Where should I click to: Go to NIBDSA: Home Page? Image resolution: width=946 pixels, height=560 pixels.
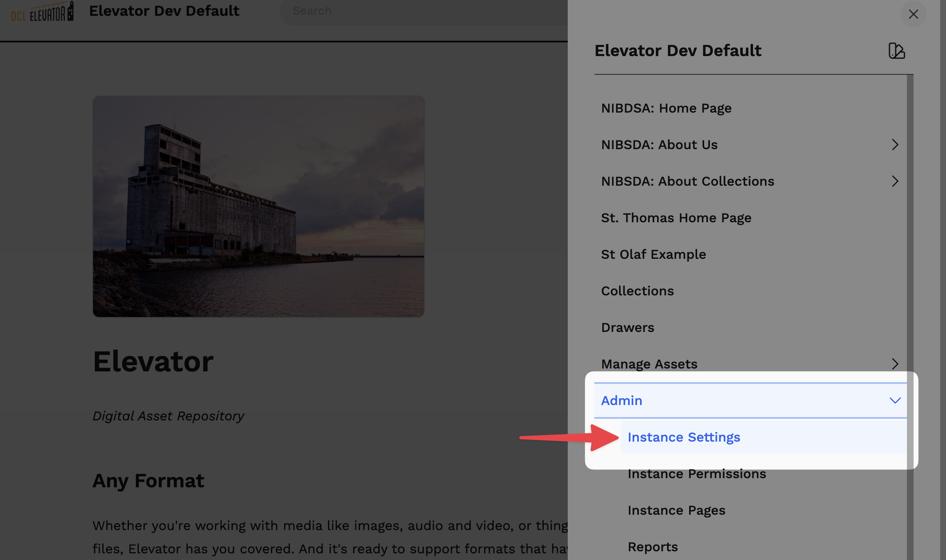(x=666, y=108)
